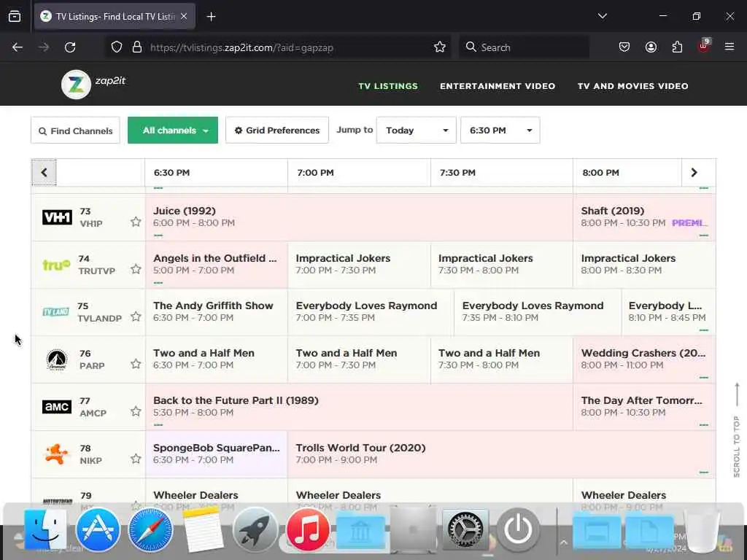This screenshot has width=747, height=560.
Task: Open the tracking protection shield icon
Action: [x=117, y=47]
